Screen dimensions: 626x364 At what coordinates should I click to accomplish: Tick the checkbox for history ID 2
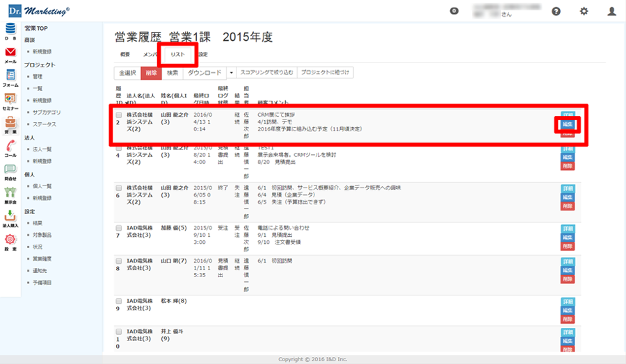click(x=119, y=115)
